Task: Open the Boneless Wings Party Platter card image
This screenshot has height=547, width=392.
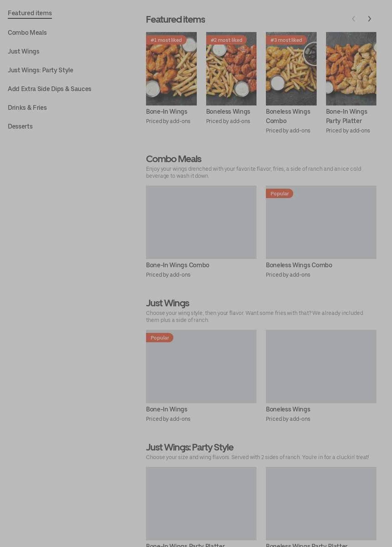Action: tap(321, 504)
